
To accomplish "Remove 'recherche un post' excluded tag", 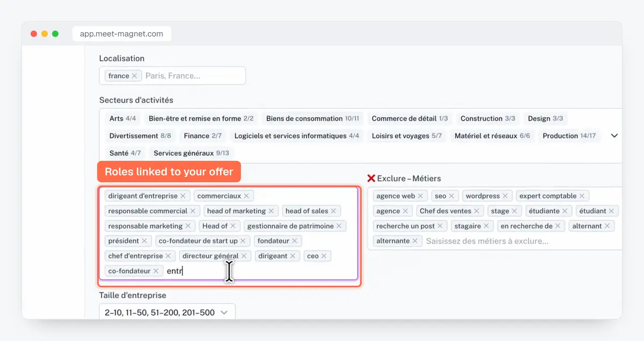I will [440, 226].
